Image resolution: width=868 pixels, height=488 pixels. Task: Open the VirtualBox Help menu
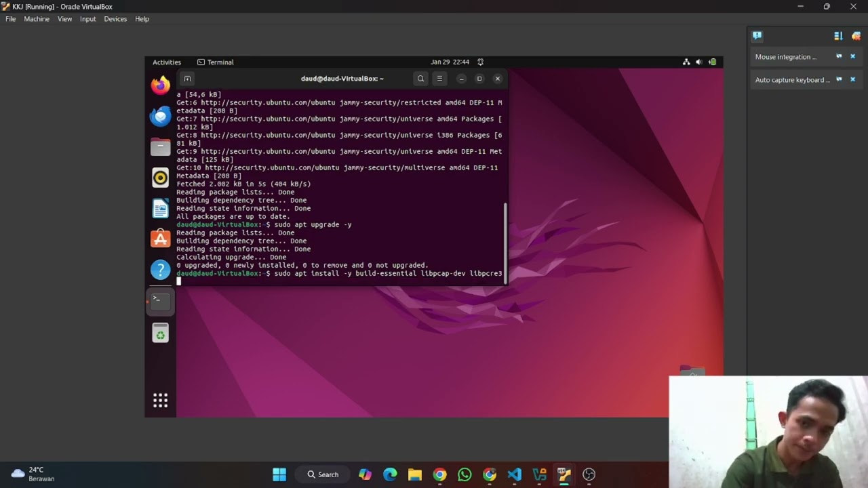142,19
